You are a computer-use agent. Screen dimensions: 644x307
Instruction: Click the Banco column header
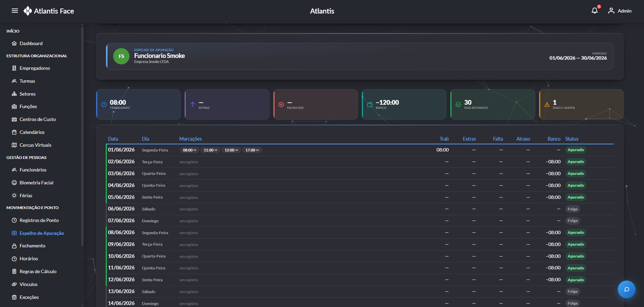(554, 139)
